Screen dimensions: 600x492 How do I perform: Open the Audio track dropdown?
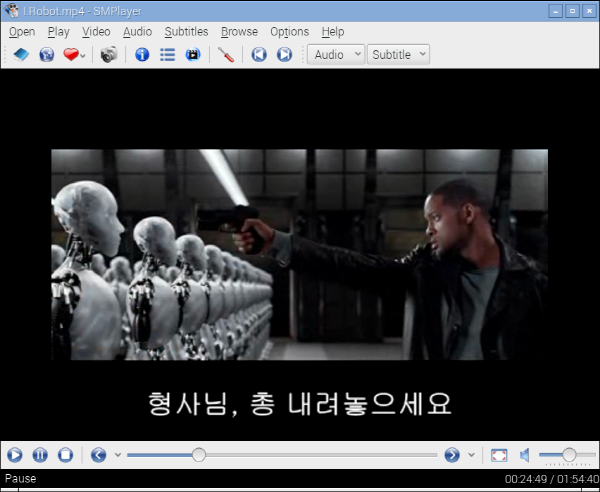click(x=336, y=54)
